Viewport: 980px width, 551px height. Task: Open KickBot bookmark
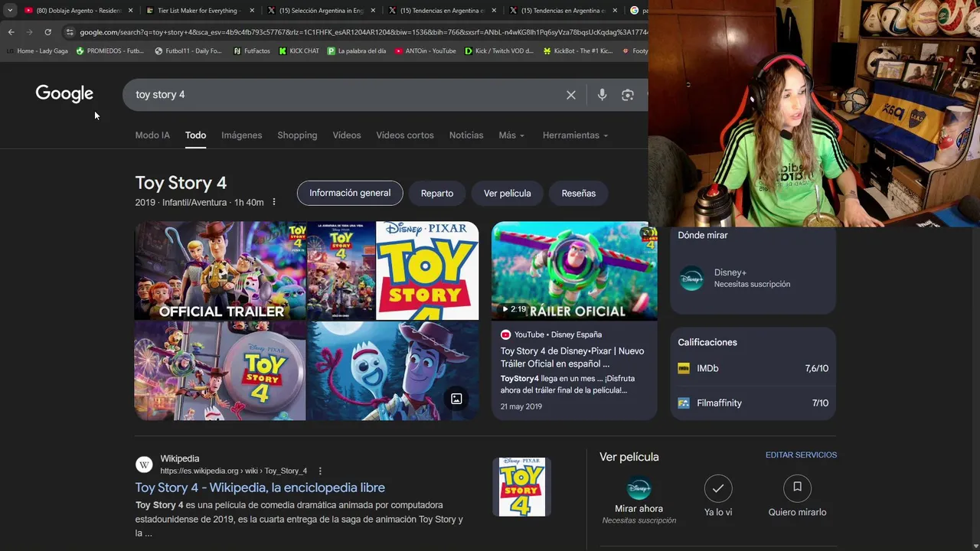(x=578, y=51)
